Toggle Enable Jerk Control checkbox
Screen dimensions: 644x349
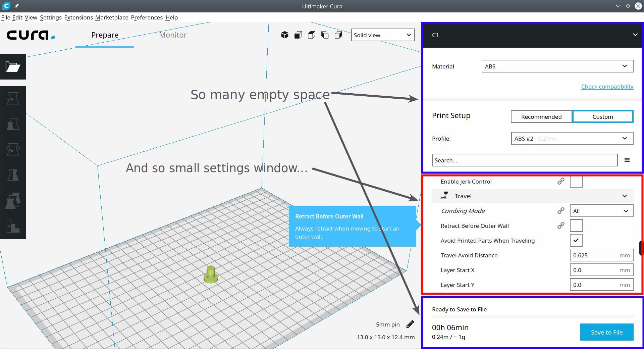[x=576, y=182]
